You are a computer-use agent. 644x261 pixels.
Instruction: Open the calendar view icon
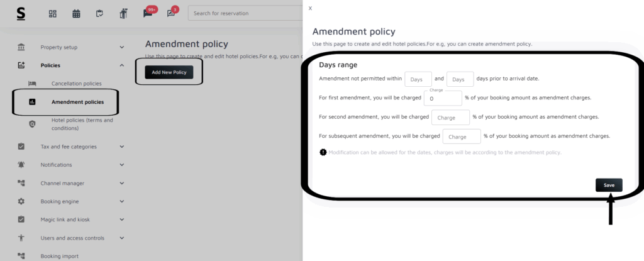76,13
